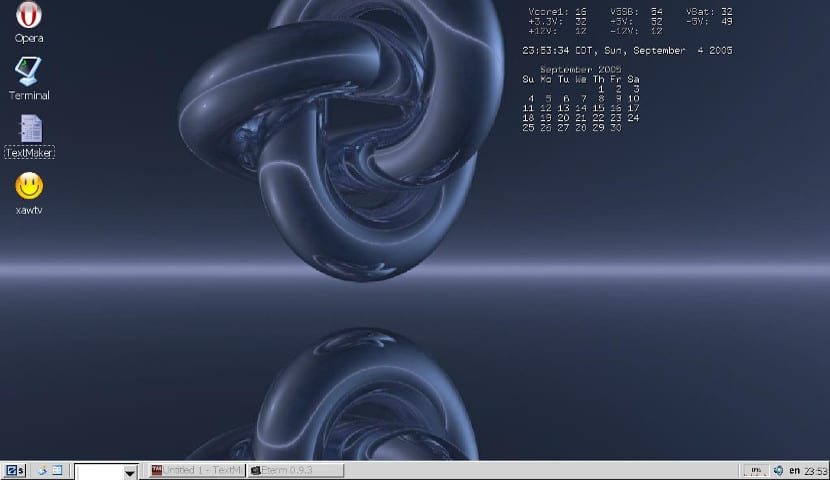
Task: Click the window list quick-launch icon
Action: pos(57,470)
